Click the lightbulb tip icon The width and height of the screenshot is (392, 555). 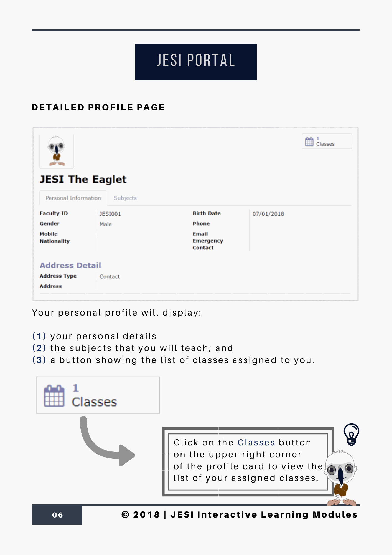pos(351,434)
